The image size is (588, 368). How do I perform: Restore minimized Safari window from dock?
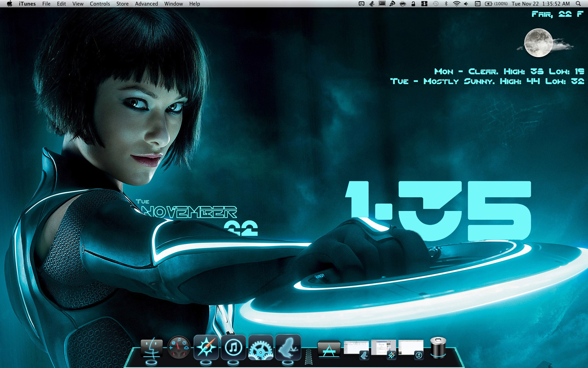[x=384, y=349]
